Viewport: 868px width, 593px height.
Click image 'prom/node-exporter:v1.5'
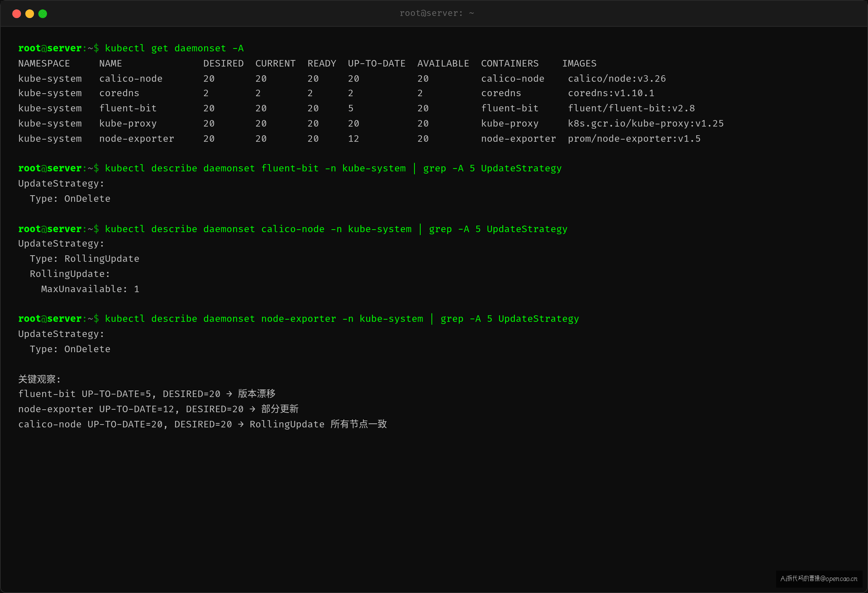coord(634,139)
